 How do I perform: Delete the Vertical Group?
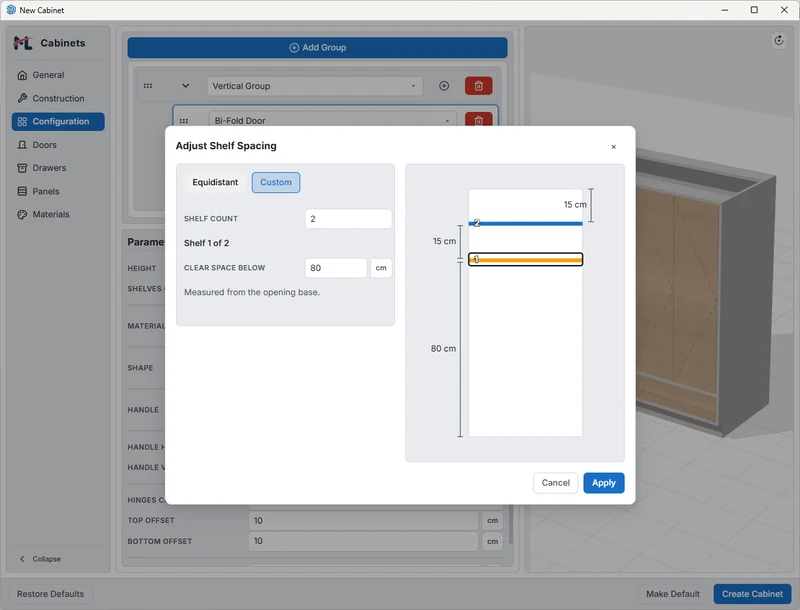[479, 86]
